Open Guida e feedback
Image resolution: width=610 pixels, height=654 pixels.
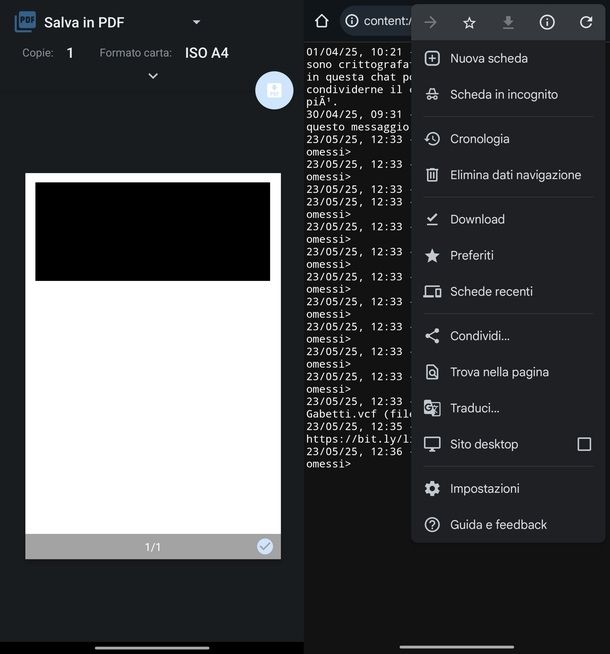coord(508,525)
